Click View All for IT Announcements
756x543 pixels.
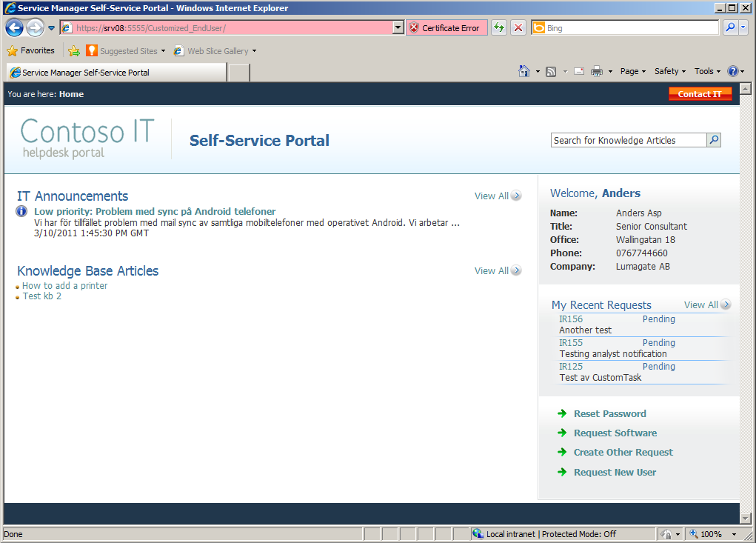click(x=498, y=196)
